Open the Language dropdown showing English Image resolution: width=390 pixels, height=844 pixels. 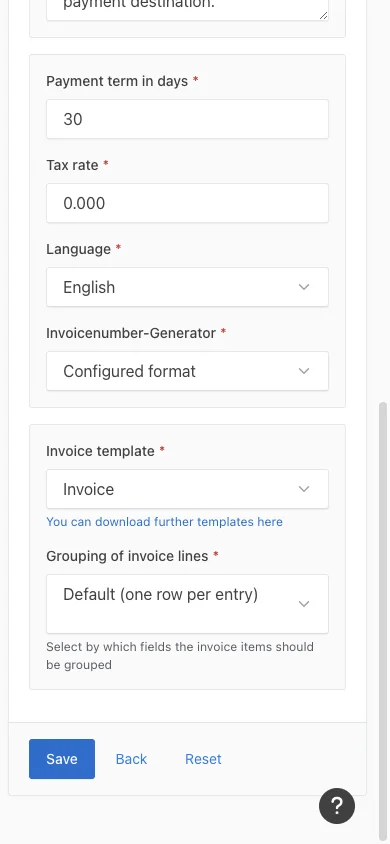click(x=187, y=287)
